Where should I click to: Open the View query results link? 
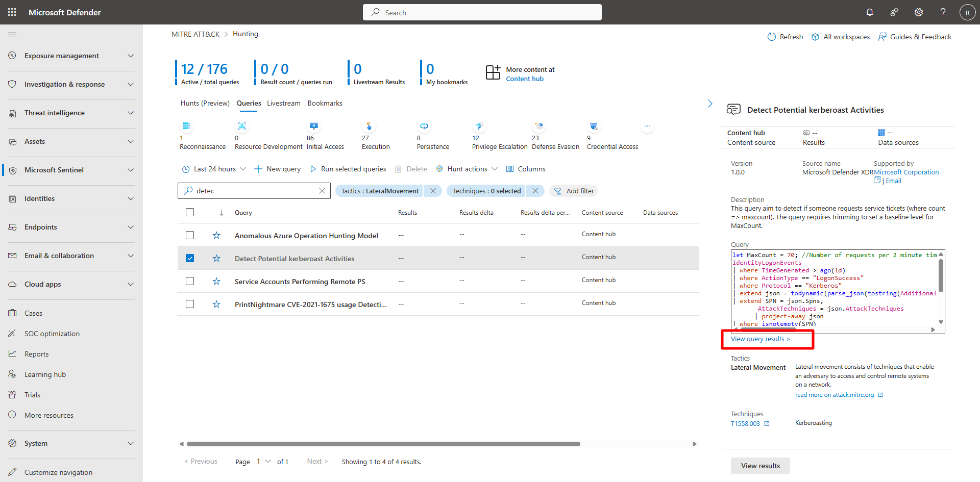pyautogui.click(x=760, y=339)
